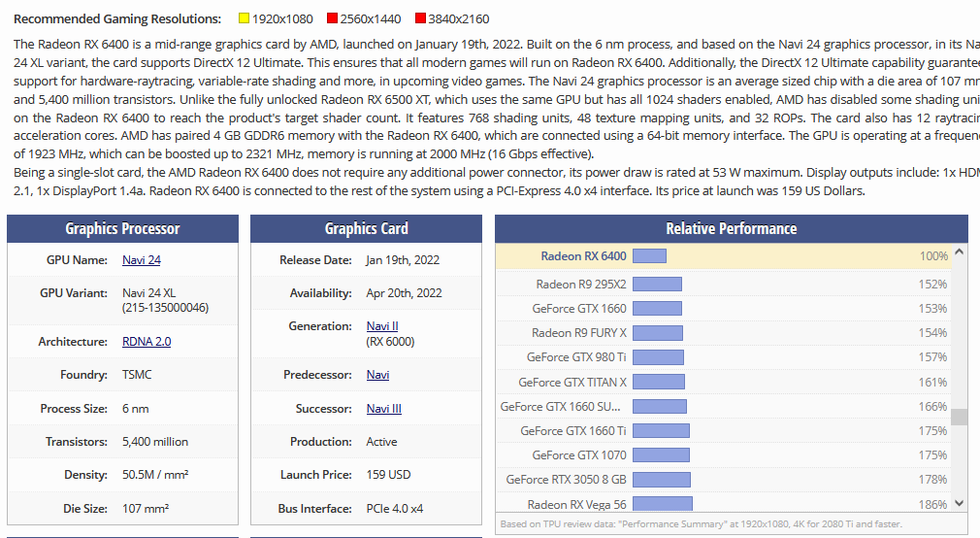980x538 pixels.
Task: Click the Jan 19th, 2022 release date
Action: [x=403, y=259]
